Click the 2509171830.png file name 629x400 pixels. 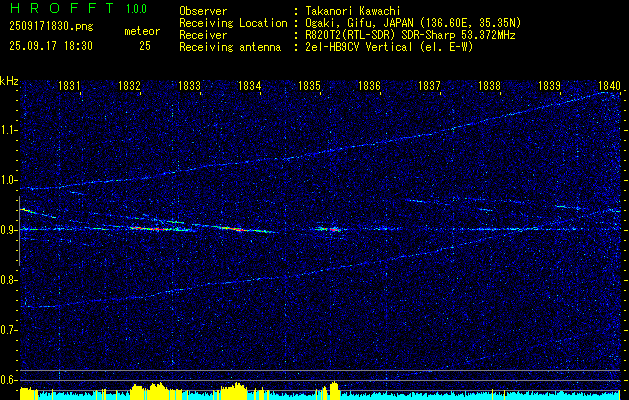(51, 27)
